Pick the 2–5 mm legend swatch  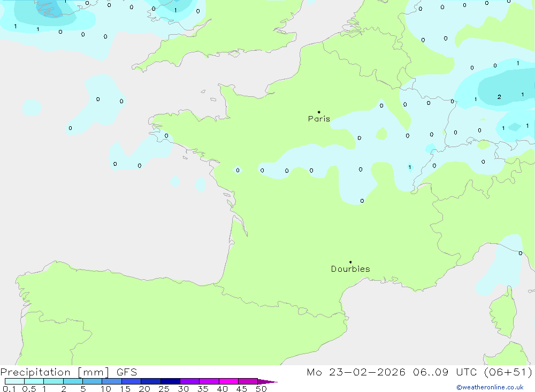[x=73, y=381]
